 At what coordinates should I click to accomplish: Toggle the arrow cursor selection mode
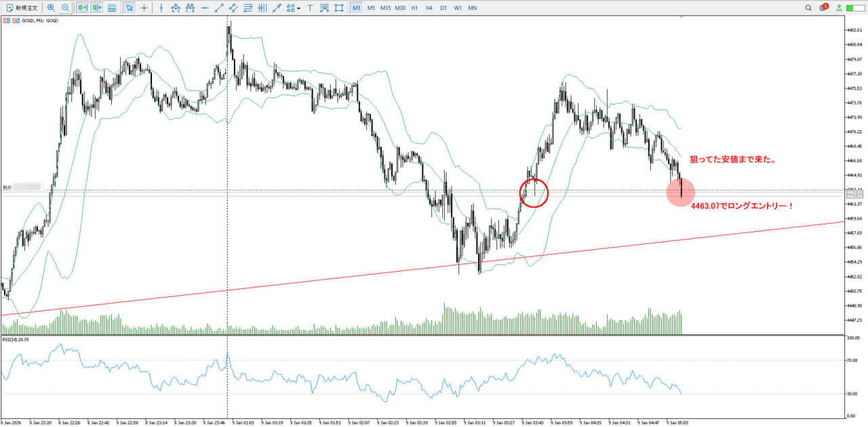129,8
